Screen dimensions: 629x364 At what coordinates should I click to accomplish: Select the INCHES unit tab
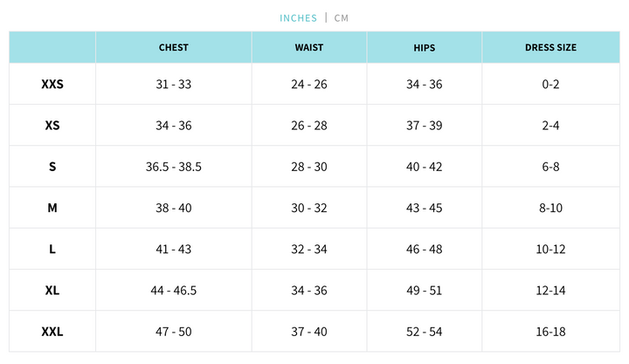[299, 17]
